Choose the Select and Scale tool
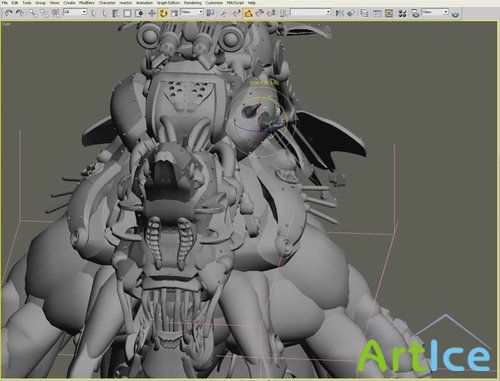Screen dimensions: 500x381 click(x=174, y=13)
